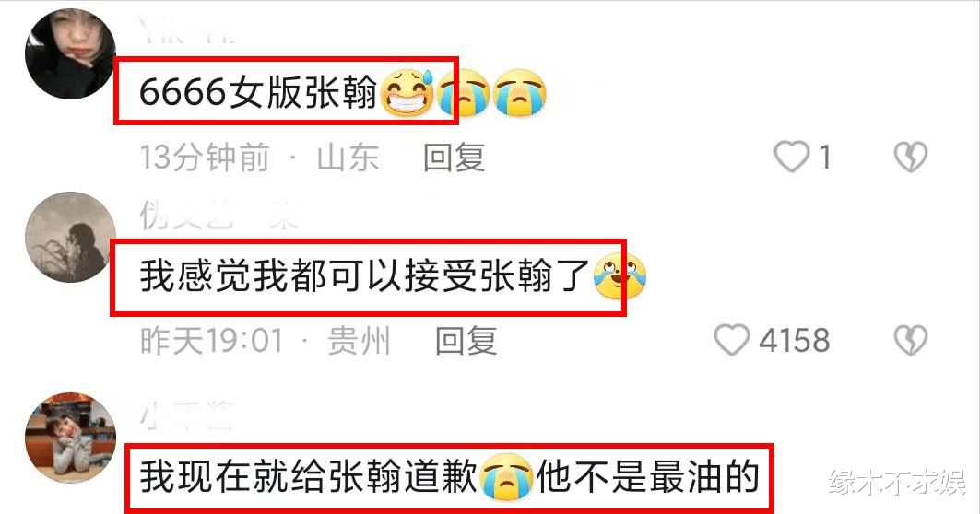Reply to the comment from 贵州

tap(466, 341)
